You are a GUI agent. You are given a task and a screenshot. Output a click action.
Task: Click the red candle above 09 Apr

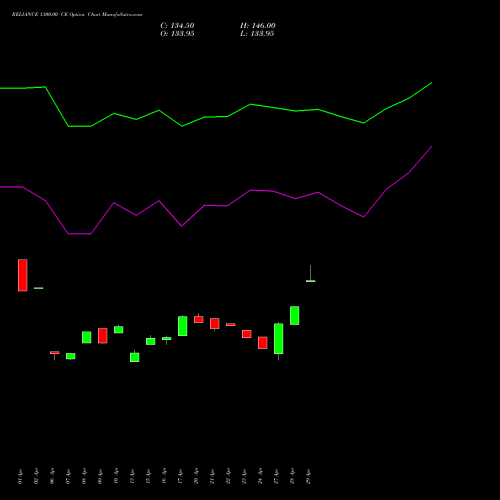click(x=103, y=336)
